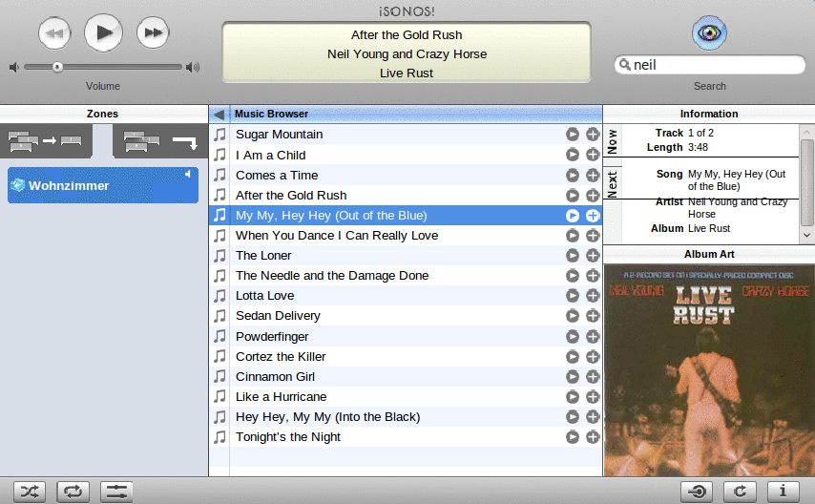The height and width of the screenshot is (504, 815).
Task: Click the line-in input button
Action: coord(697,491)
